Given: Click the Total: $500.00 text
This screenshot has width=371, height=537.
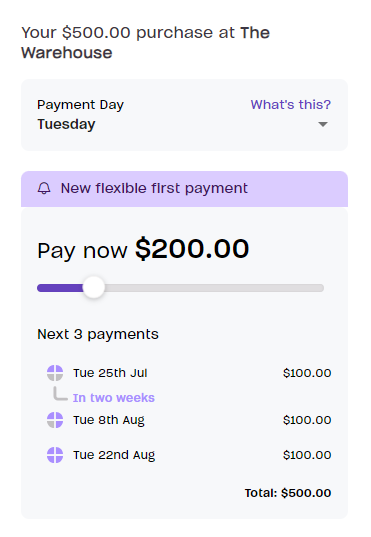Looking at the screenshot, I should [288, 493].
